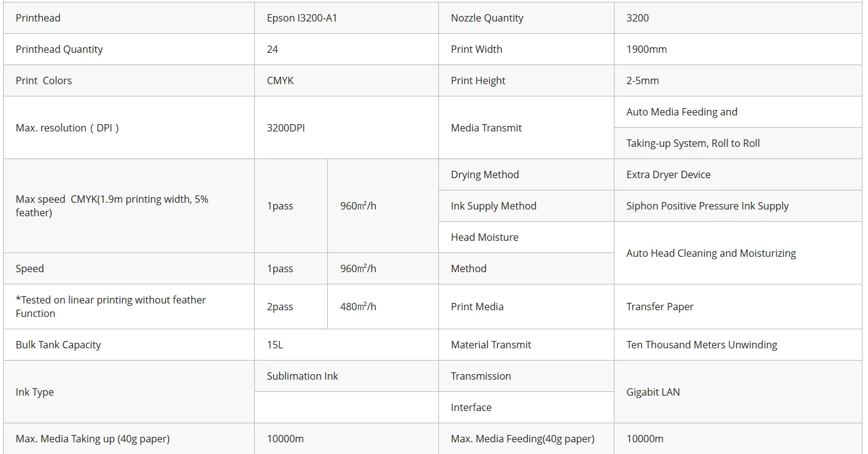Click the Gigabit LAN cell
The image size is (868, 454).
tap(738, 392)
